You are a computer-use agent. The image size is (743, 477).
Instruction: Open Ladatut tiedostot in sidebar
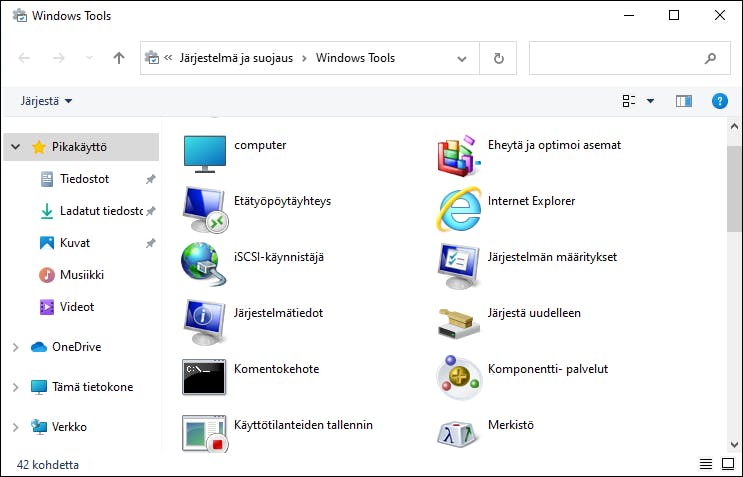pos(101,211)
